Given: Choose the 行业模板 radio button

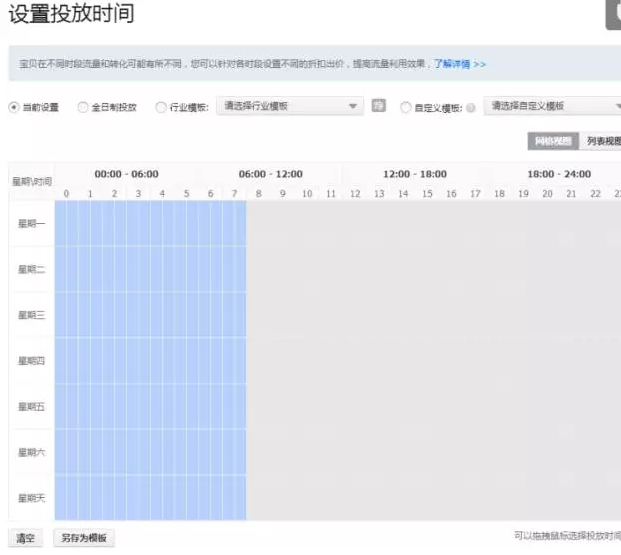Looking at the screenshot, I should pos(161,107).
